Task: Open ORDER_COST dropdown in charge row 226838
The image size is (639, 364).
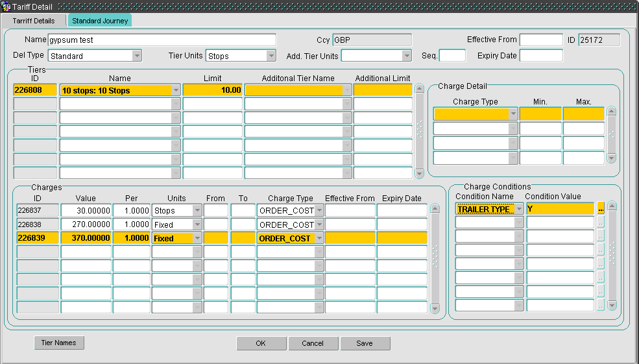Action: [x=319, y=224]
